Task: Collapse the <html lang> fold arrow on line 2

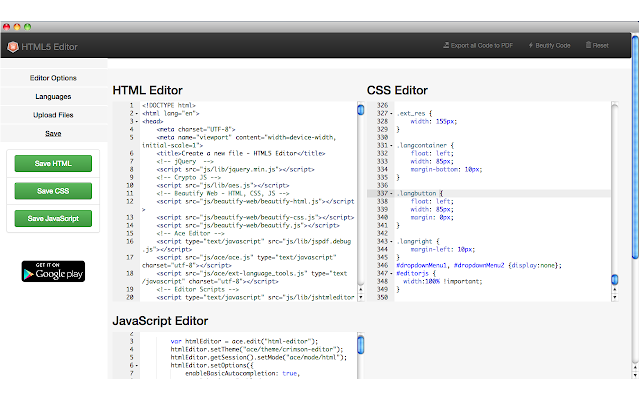Action: [135, 113]
